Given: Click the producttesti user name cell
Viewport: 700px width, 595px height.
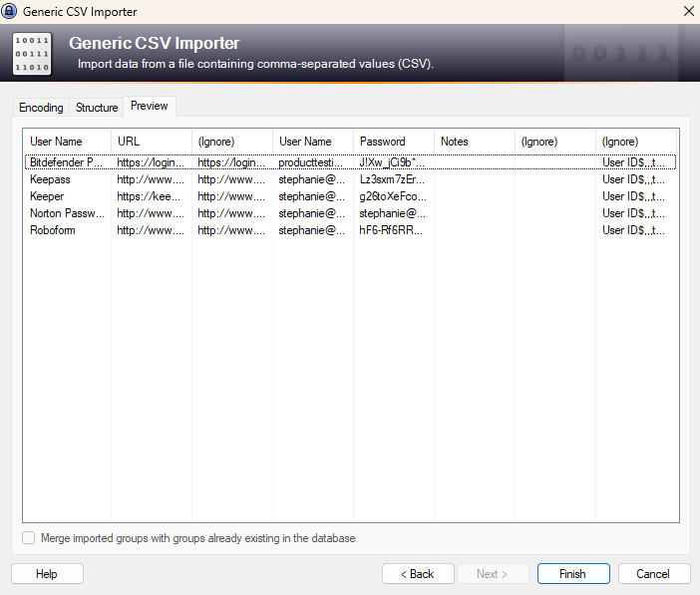Looking at the screenshot, I should [311, 161].
